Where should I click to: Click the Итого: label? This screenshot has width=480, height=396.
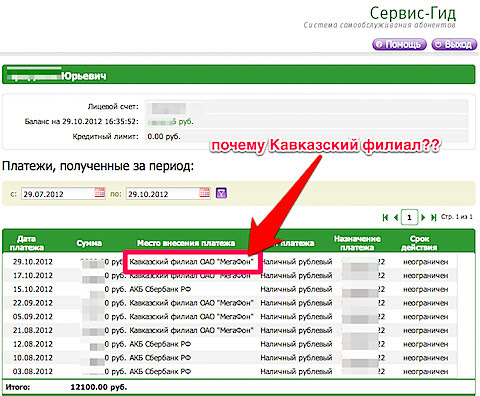click(18, 387)
